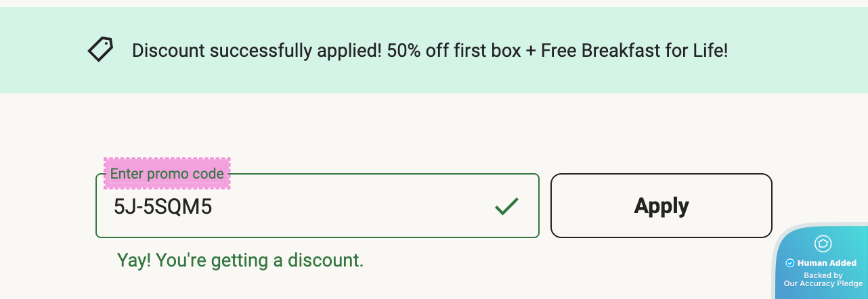Click the 'Backed by' badge text

(x=823, y=275)
